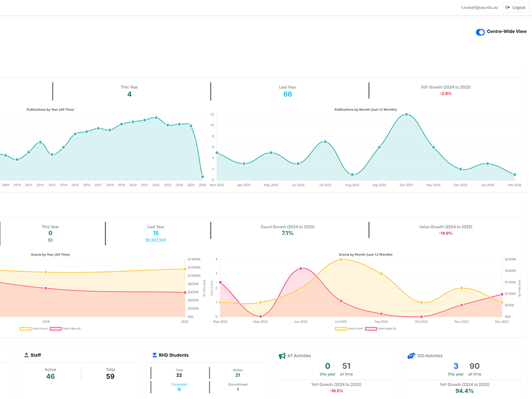Click the Last Year value $5,927,342

(x=156, y=240)
